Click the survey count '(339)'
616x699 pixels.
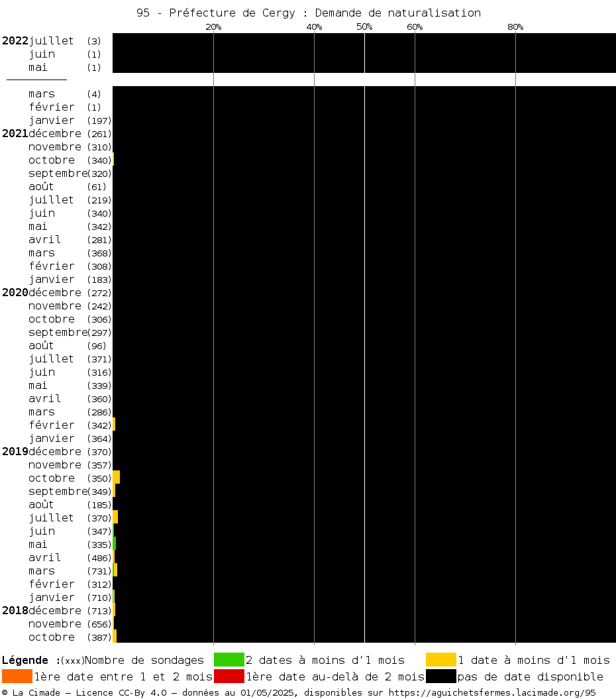click(x=99, y=386)
